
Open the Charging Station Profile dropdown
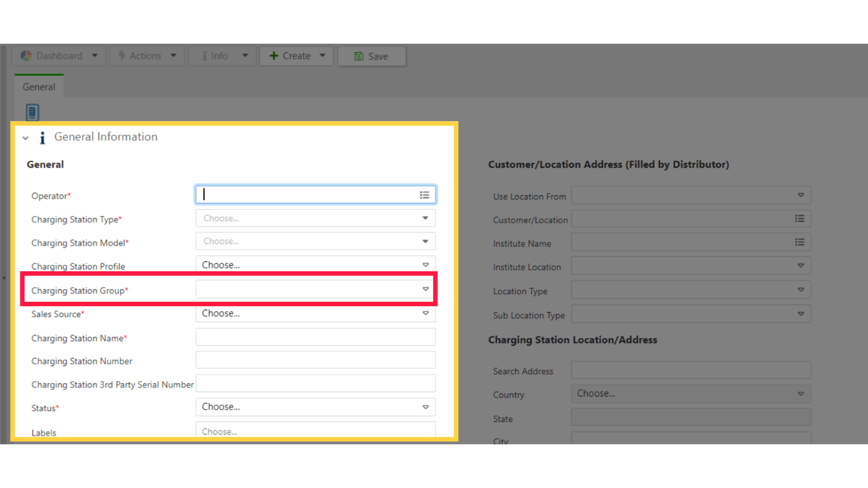click(x=316, y=264)
